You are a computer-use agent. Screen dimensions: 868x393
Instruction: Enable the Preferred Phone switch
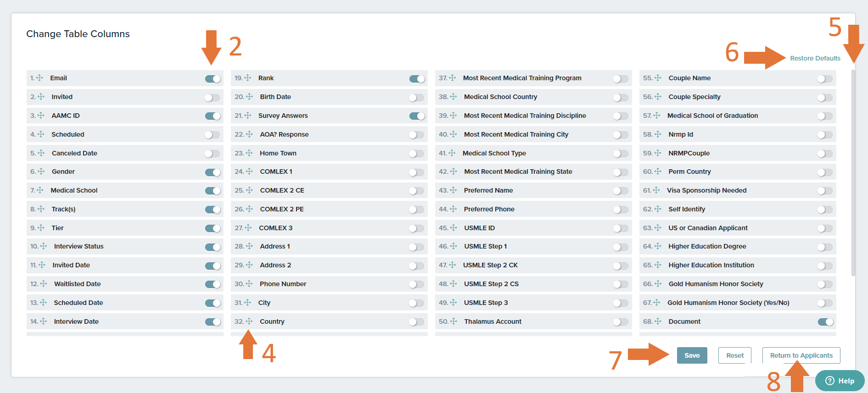(621, 210)
